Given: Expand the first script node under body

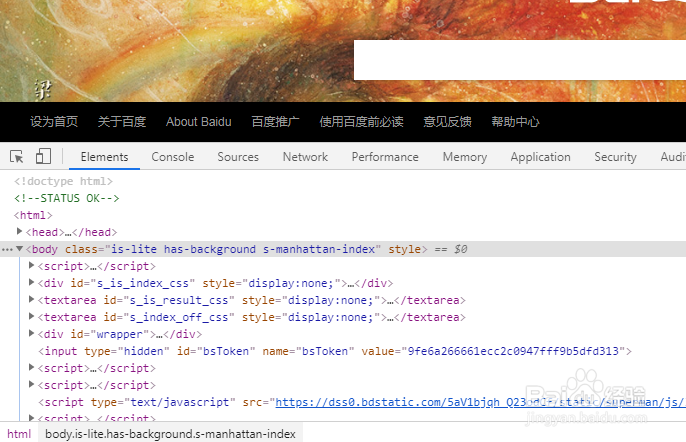Looking at the screenshot, I should click(x=32, y=265).
